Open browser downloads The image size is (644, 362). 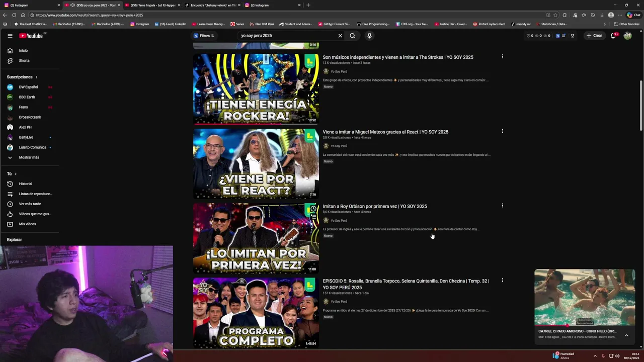[x=602, y=15]
